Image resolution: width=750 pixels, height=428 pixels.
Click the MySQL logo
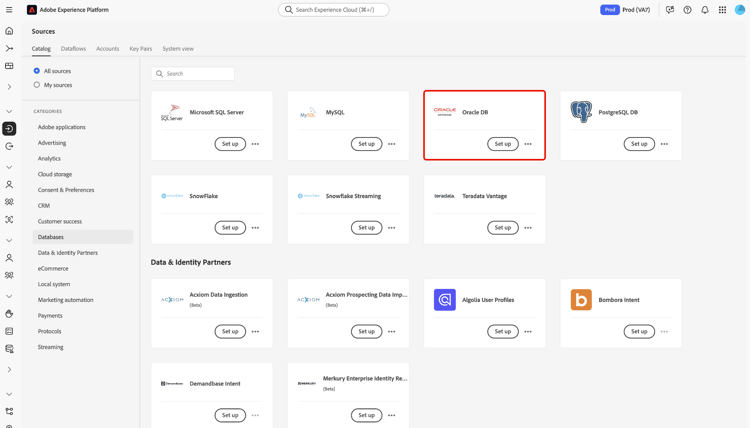(308, 113)
